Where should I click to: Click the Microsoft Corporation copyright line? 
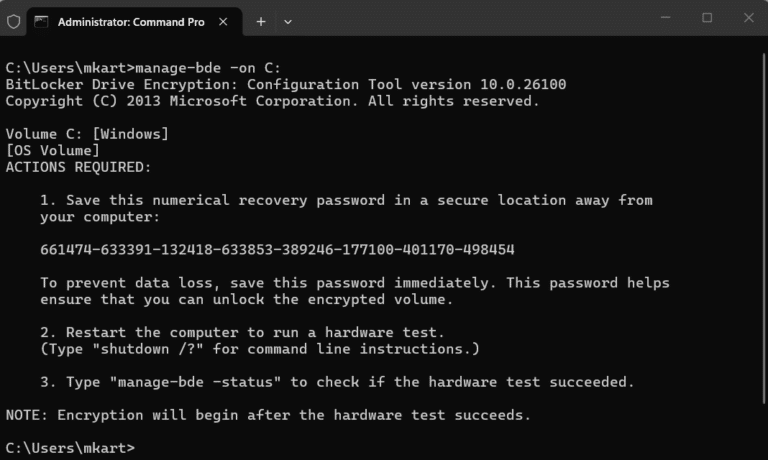[272, 100]
